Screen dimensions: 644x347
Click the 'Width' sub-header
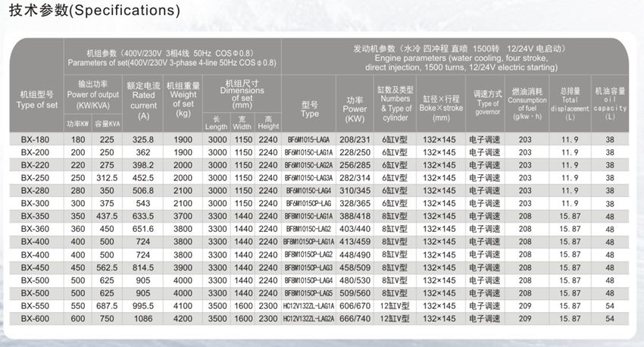242,123
